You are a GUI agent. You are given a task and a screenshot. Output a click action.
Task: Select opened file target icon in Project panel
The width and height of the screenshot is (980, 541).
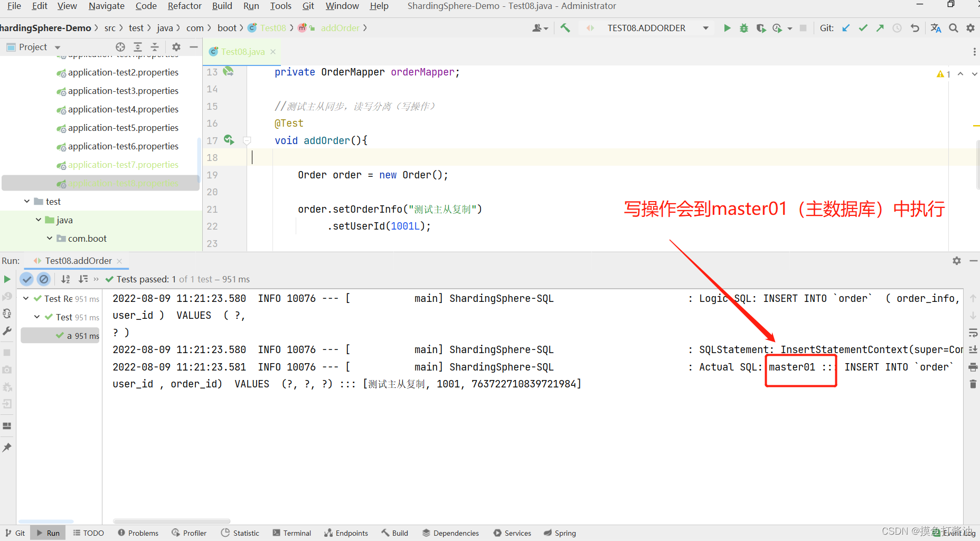(x=120, y=47)
